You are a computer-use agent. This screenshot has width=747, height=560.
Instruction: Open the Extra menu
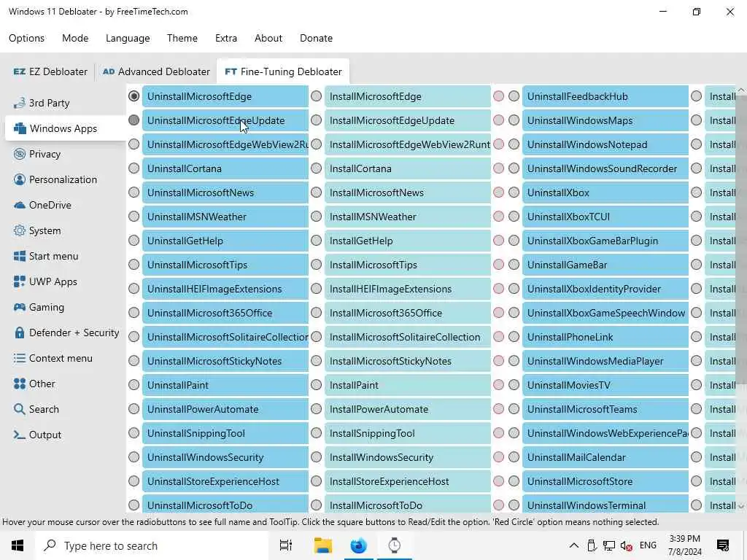click(x=226, y=38)
